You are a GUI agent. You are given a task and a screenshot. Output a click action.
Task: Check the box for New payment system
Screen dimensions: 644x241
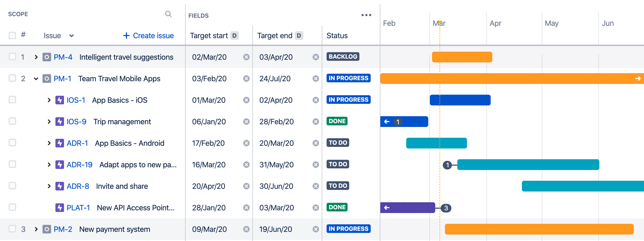pyautogui.click(x=12, y=229)
